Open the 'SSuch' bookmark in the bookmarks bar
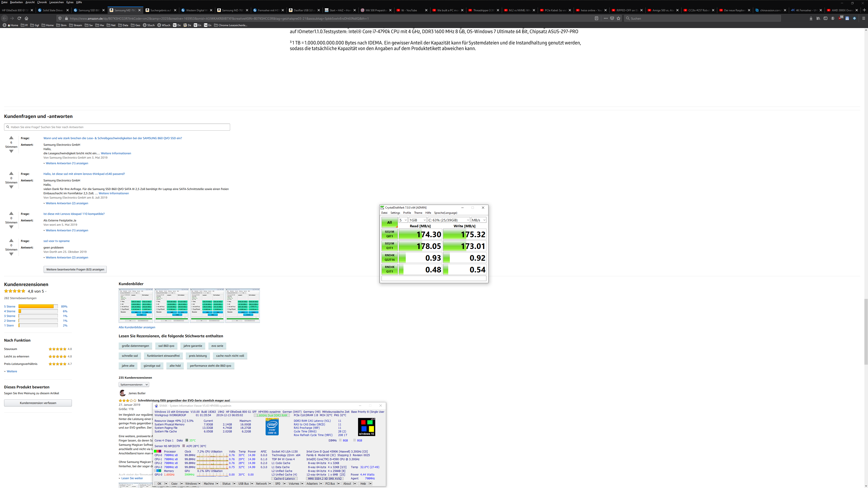 click(x=148, y=25)
